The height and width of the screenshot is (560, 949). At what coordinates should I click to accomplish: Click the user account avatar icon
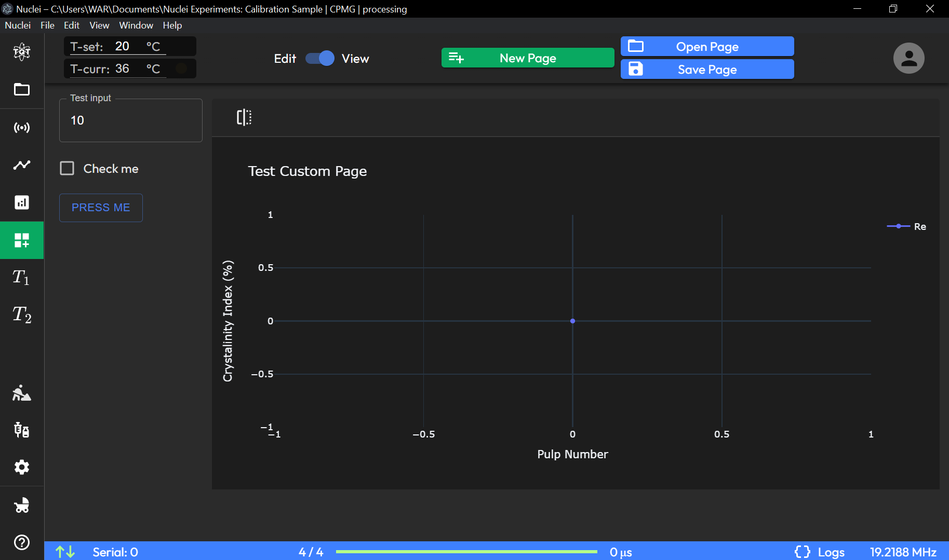pos(908,58)
